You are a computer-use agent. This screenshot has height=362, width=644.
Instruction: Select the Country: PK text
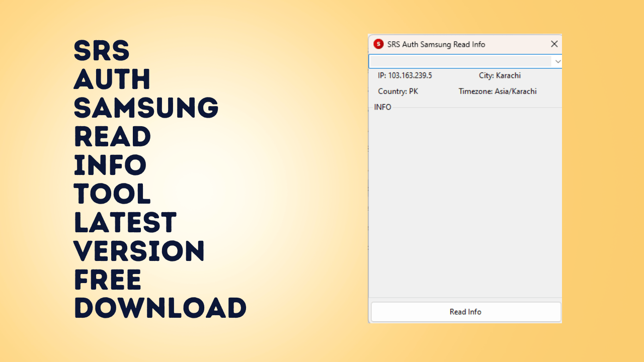398,91
